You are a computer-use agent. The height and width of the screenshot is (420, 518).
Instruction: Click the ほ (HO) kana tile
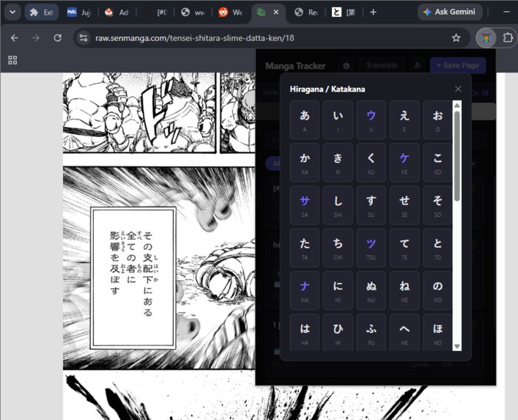pyautogui.click(x=437, y=333)
